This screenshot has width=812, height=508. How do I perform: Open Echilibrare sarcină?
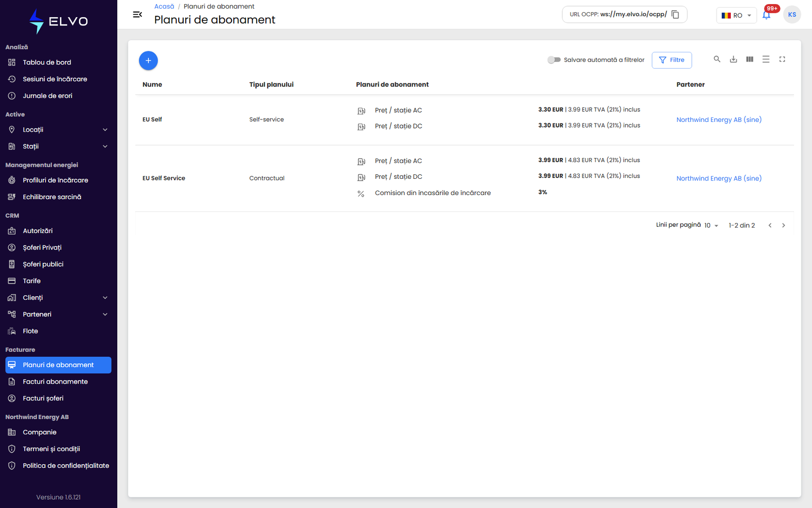[58, 197]
